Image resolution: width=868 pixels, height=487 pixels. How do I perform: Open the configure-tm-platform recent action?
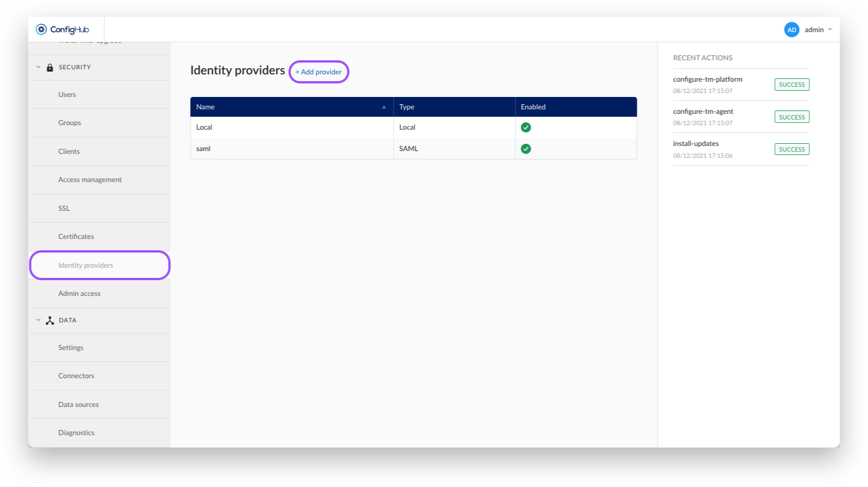[707, 79]
